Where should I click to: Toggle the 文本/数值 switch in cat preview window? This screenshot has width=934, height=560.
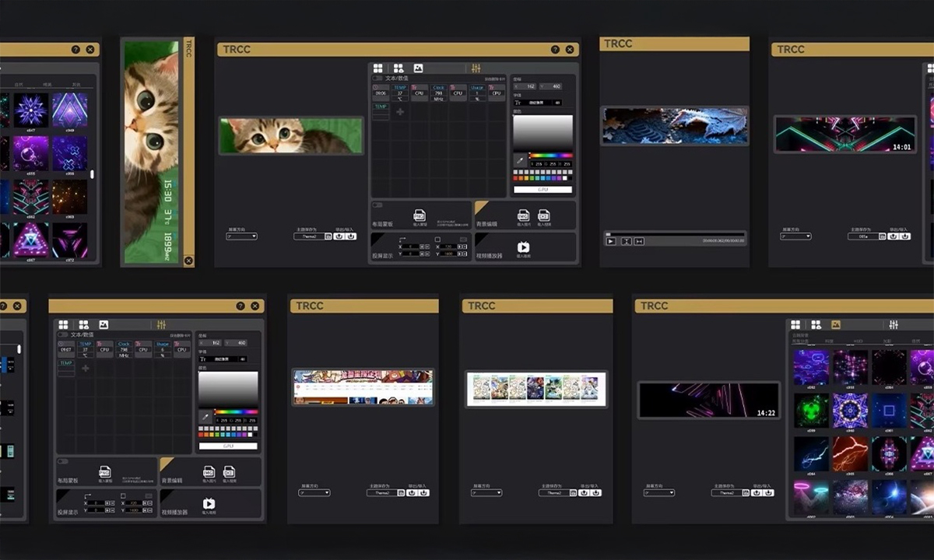[377, 78]
